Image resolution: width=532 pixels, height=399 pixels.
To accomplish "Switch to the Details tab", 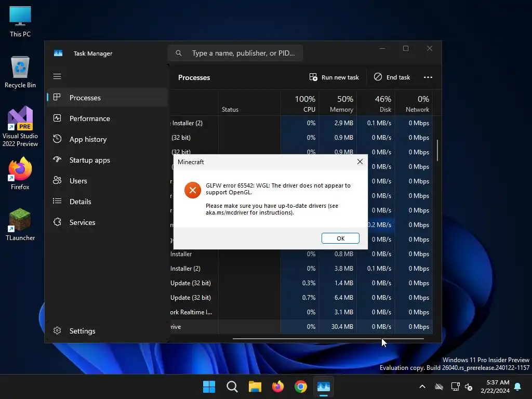I will tap(107, 202).
